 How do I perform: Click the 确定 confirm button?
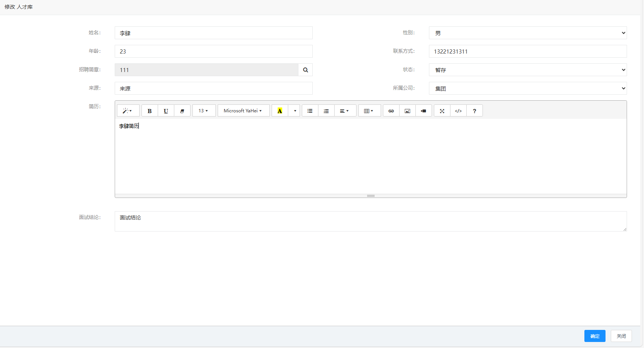[595, 336]
